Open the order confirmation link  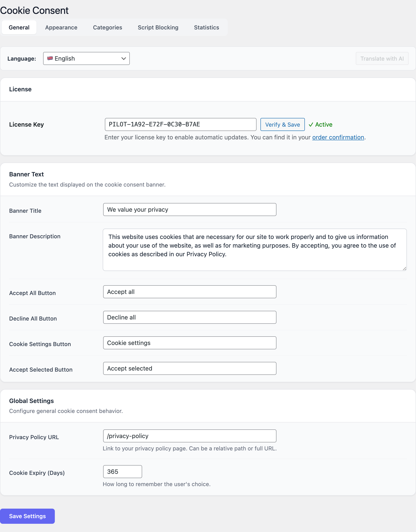[338, 137]
